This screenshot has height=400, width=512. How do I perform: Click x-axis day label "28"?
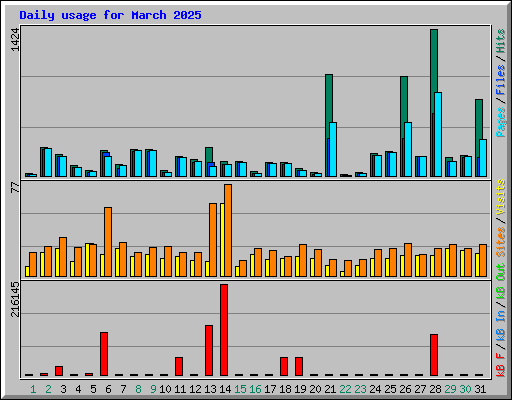(435, 389)
